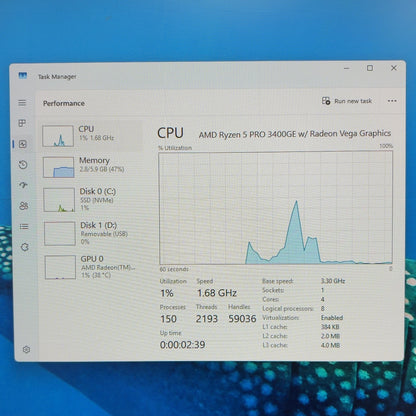Screen dimensions: 416x416
Task: Select GPU 0 AMD Radeon item
Action: click(x=93, y=267)
